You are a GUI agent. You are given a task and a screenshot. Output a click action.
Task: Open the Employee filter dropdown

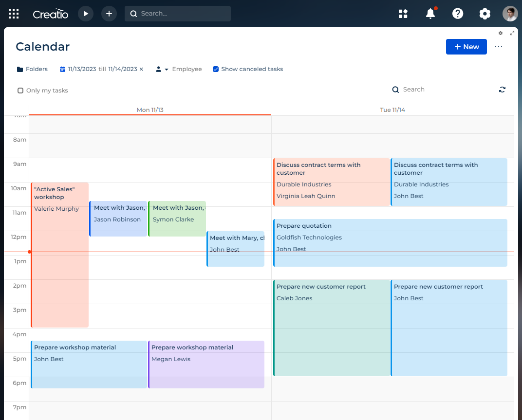(178, 69)
